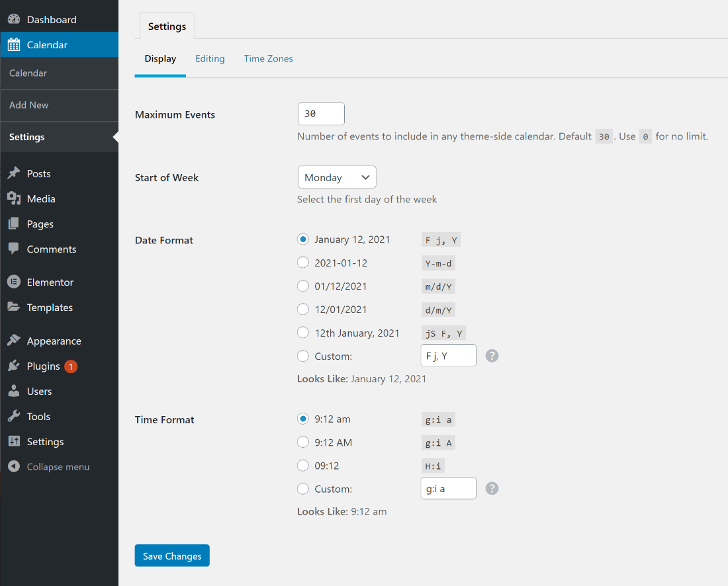Screen dimensions: 728x586
Task: Select the 09:12 24-hour time format
Action: [x=303, y=466]
